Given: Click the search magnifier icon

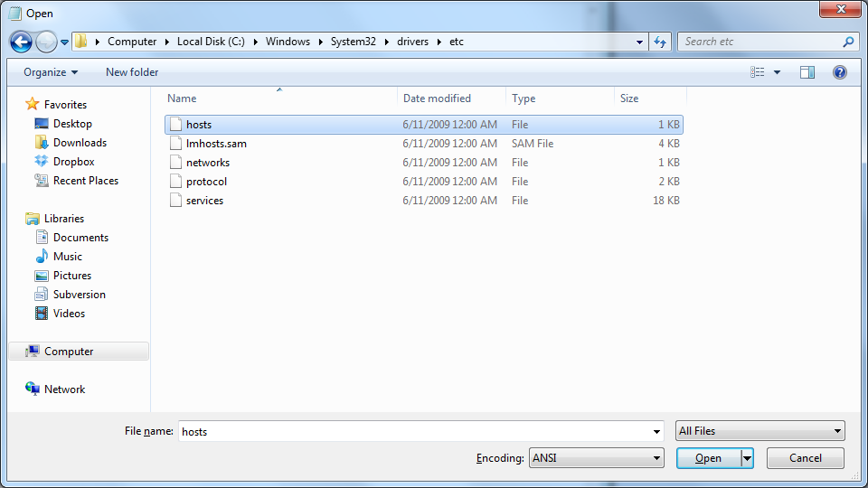Looking at the screenshot, I should click(848, 42).
